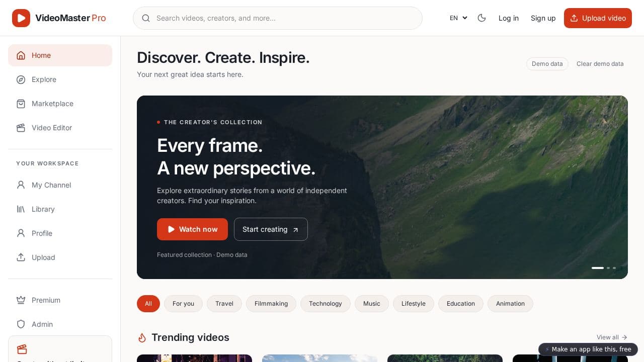This screenshot has height=362, width=644.
Task: Click the Home sidebar icon
Action: 21,55
